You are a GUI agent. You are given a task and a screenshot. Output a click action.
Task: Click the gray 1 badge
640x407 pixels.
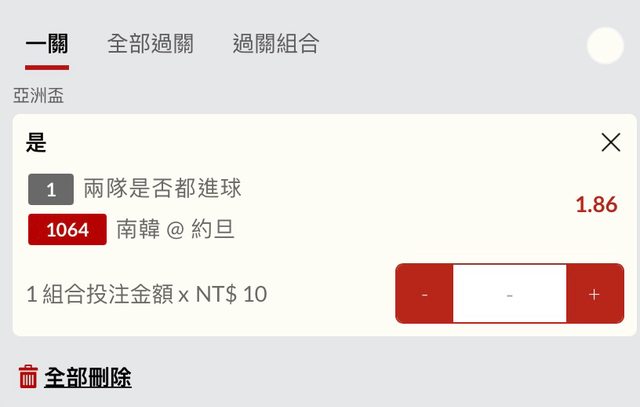coord(51,188)
